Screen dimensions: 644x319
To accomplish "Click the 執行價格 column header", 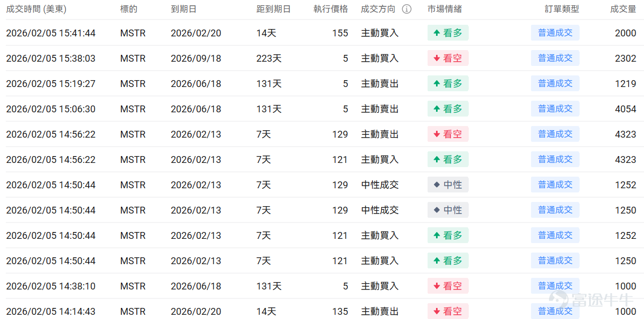I will [331, 9].
